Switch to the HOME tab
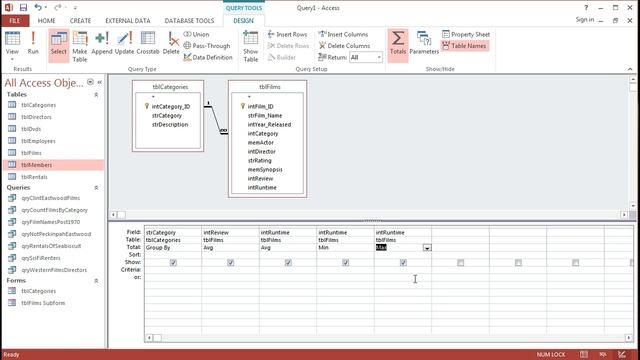Viewport: 640px width, 360px height. click(47, 20)
